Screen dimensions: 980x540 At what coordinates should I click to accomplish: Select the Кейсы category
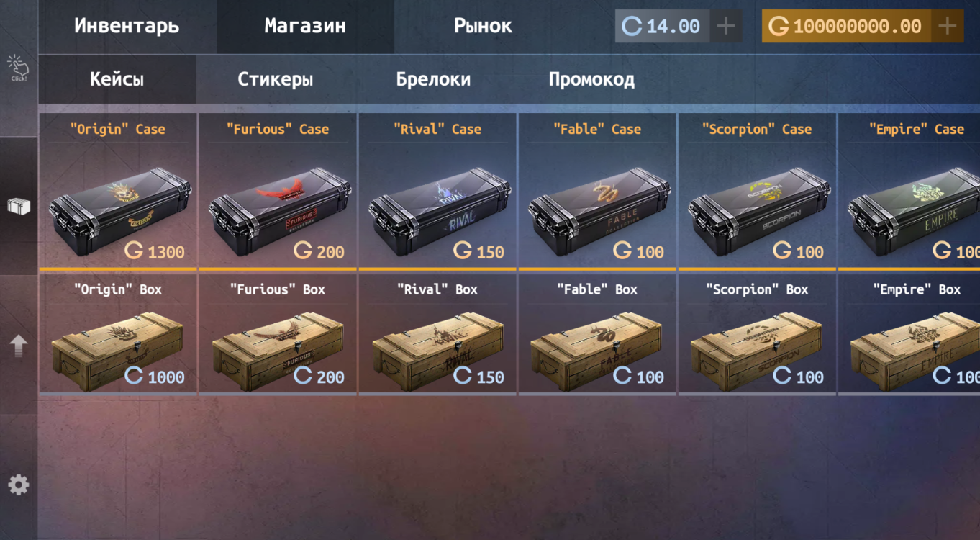point(117,79)
